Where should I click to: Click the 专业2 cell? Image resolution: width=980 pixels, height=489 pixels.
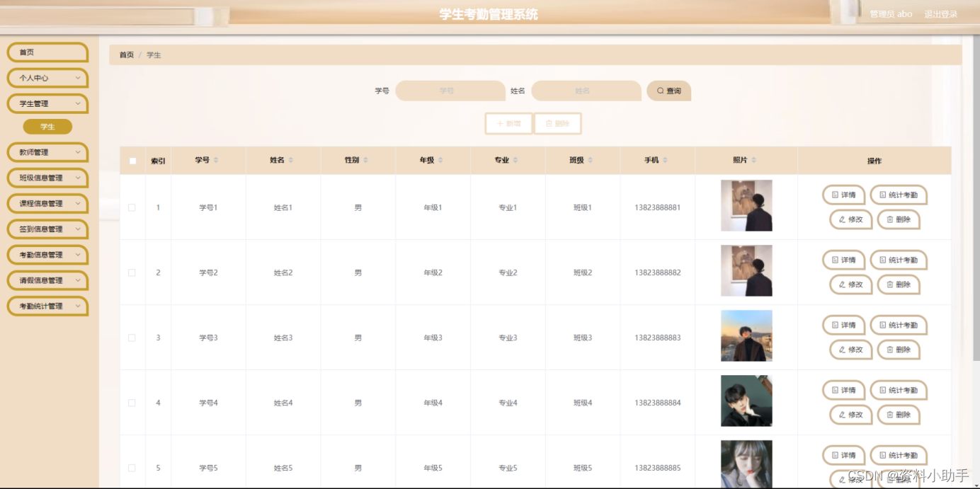508,272
